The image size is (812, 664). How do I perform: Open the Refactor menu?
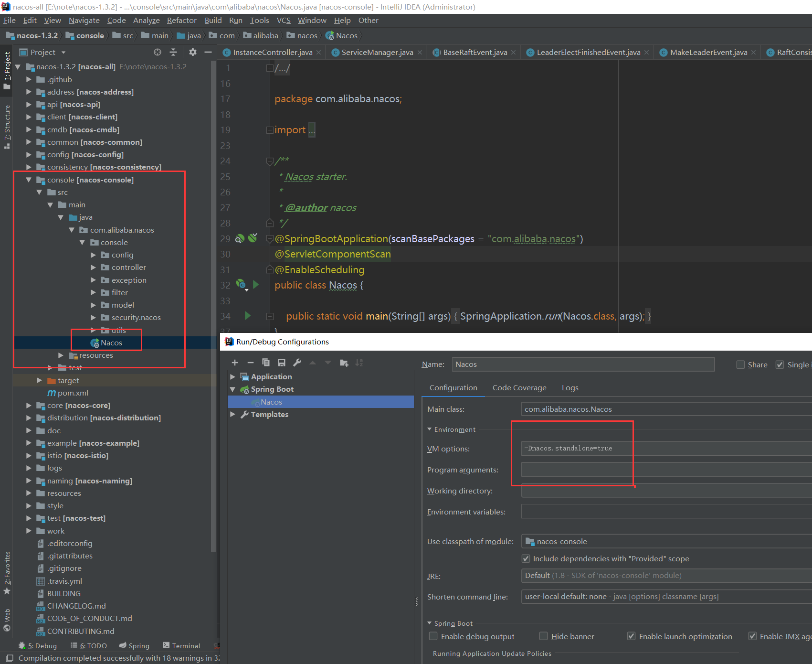click(x=181, y=20)
